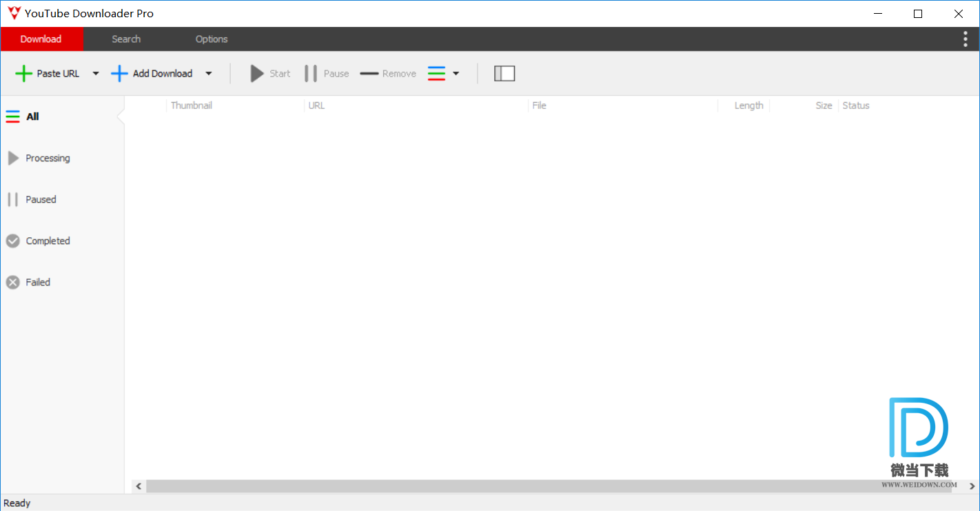Minimize the YouTube Downloader Pro window

point(878,13)
